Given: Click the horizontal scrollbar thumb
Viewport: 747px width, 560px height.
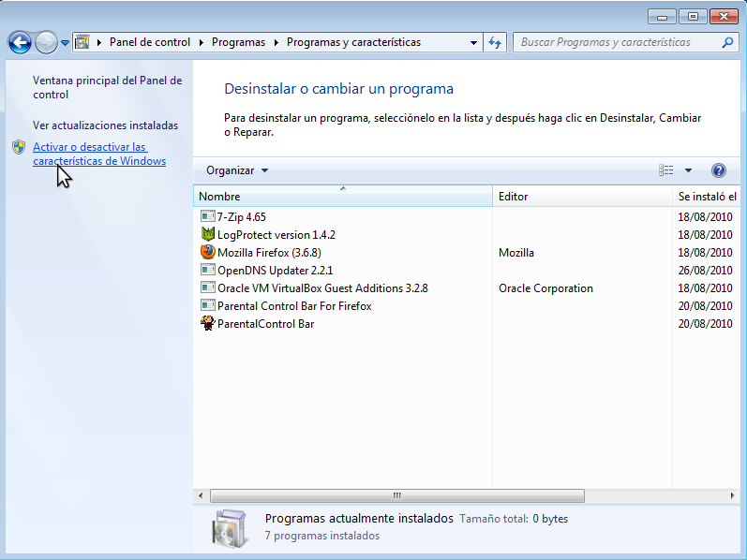Looking at the screenshot, I should pos(397,495).
